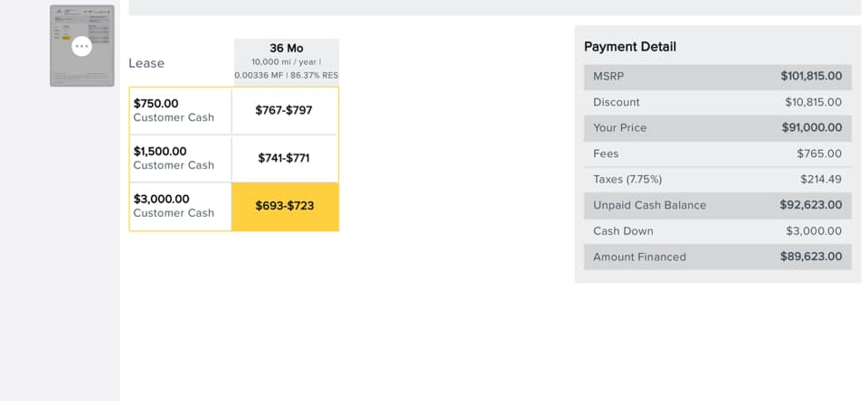The height and width of the screenshot is (401, 868).
Task: Click the Amount Financed row
Action: click(717, 256)
